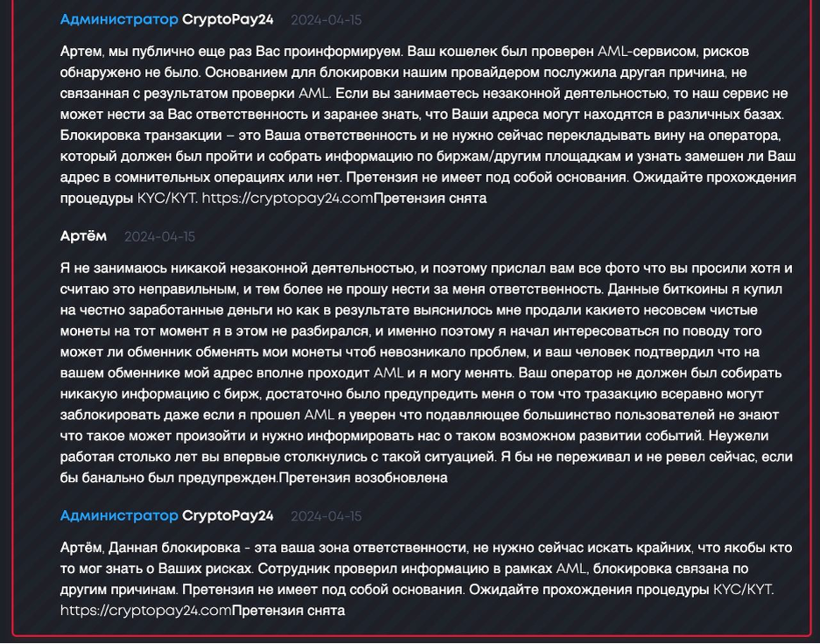820x644 pixels.
Task: Click the paragraph beginning "Артём, Данная блокировка"
Action: tap(426, 579)
